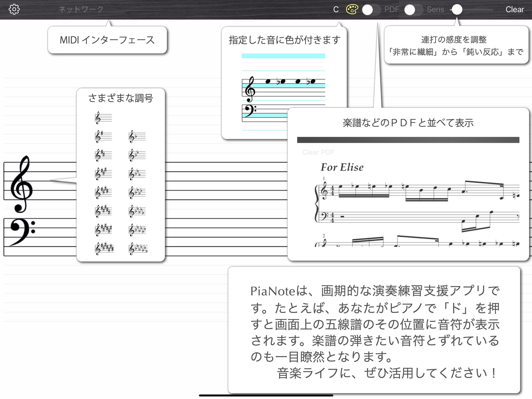This screenshot has width=532, height=399.
Task: Pick the seven sharps key signature
Action: (104, 249)
